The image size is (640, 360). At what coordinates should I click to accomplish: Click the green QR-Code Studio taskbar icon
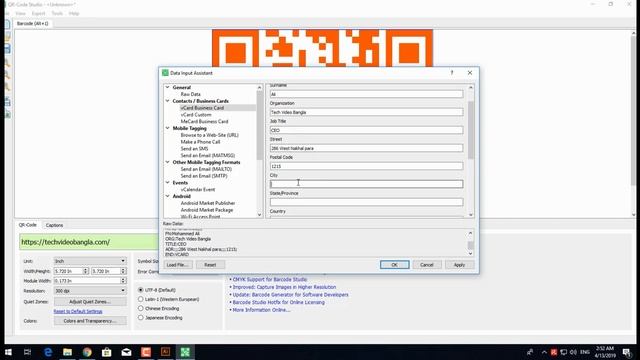tap(185, 352)
